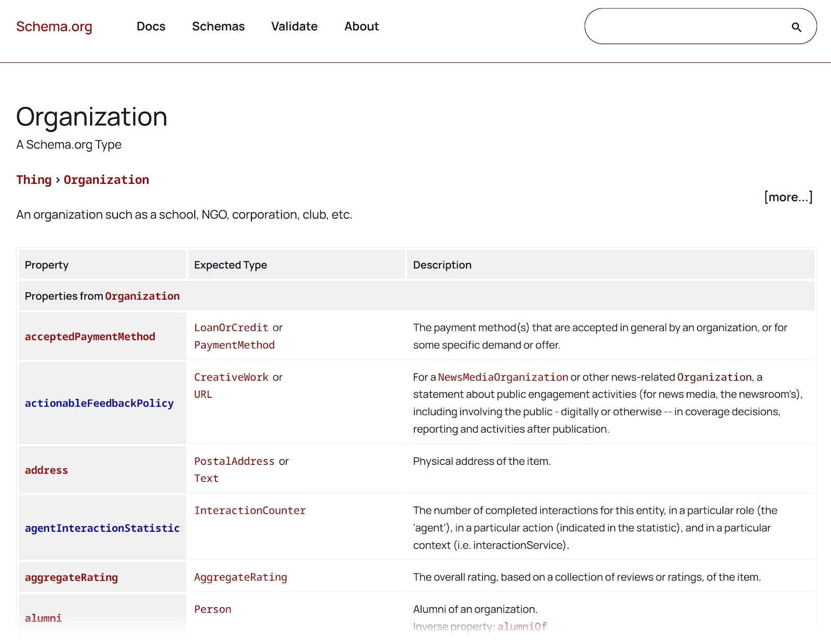Screen dimensions: 831x644
Task: Follow the PostalAddress type link
Action: 234,461
